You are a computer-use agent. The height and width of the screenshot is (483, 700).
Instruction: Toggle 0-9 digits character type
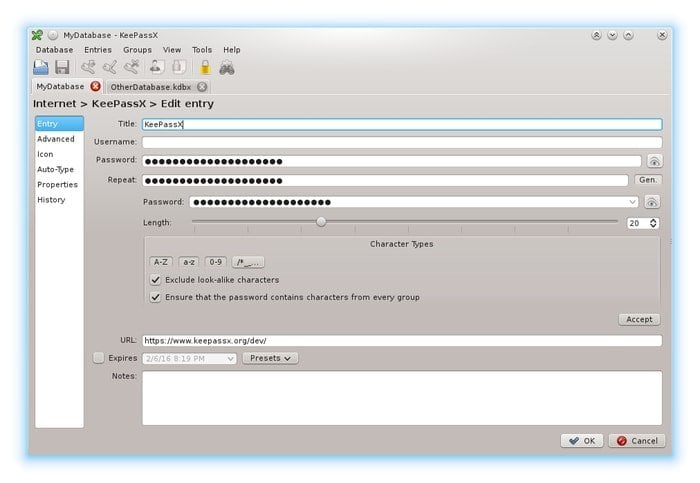click(x=216, y=262)
